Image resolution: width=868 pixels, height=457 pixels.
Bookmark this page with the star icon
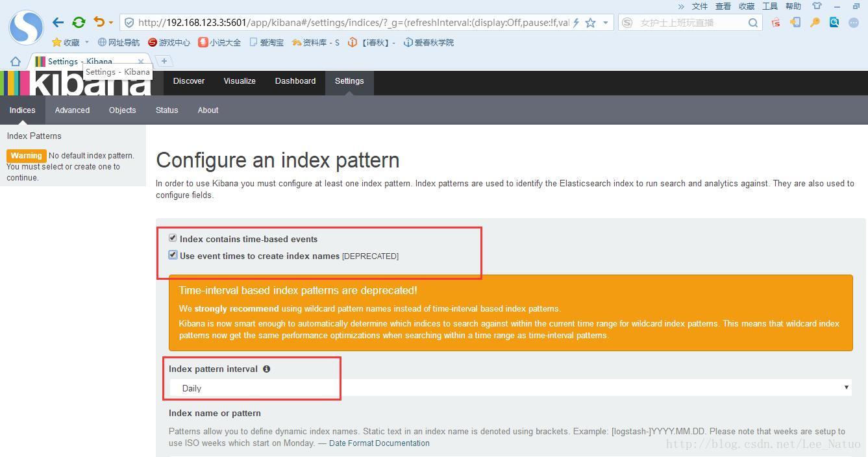pyautogui.click(x=590, y=22)
